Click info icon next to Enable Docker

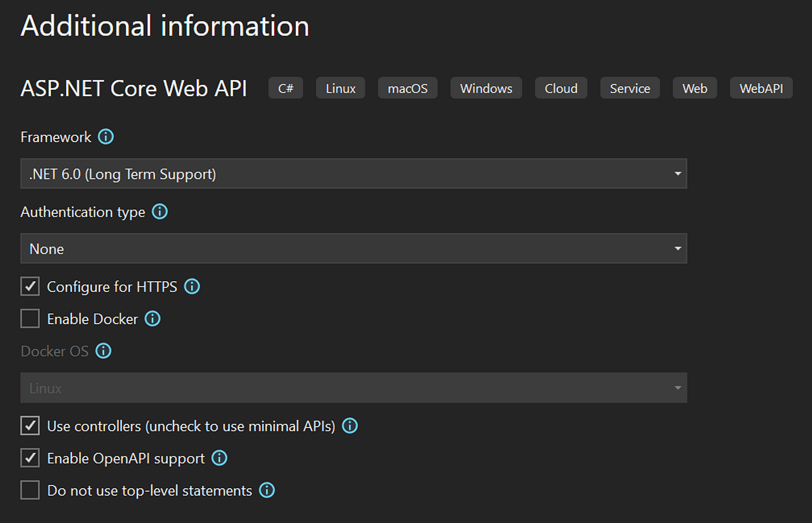pyautogui.click(x=153, y=319)
